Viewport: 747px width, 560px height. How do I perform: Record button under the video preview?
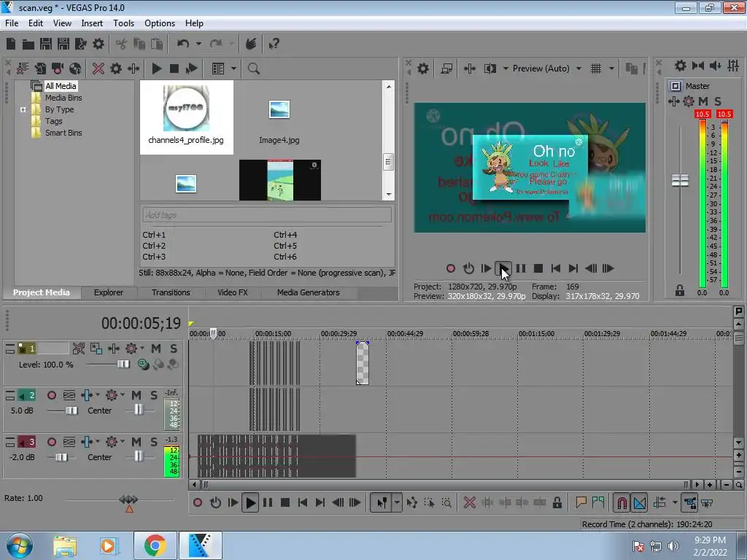[451, 268]
